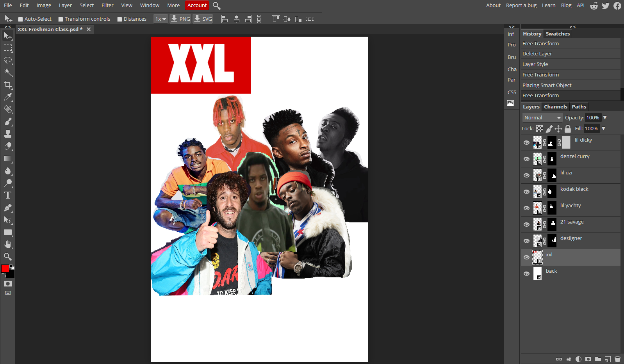Select the Spot Healing Brush tool
This screenshot has width=624, height=364.
pyautogui.click(x=8, y=109)
